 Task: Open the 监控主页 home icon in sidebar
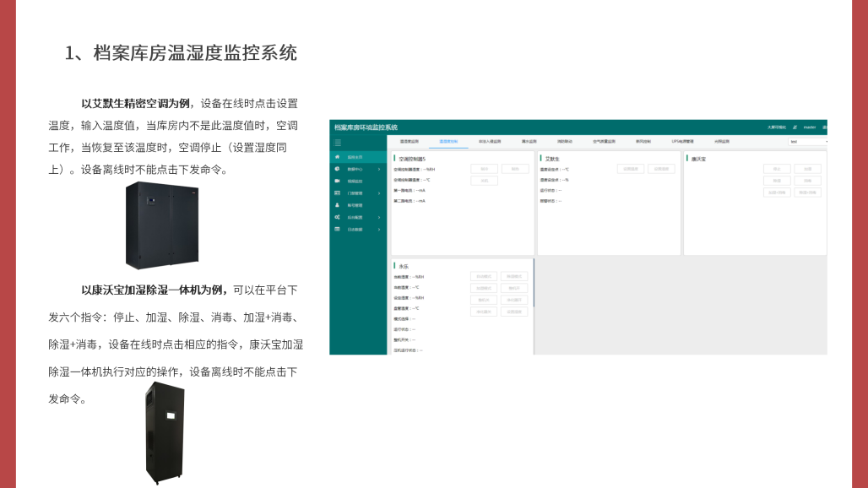[x=337, y=157]
